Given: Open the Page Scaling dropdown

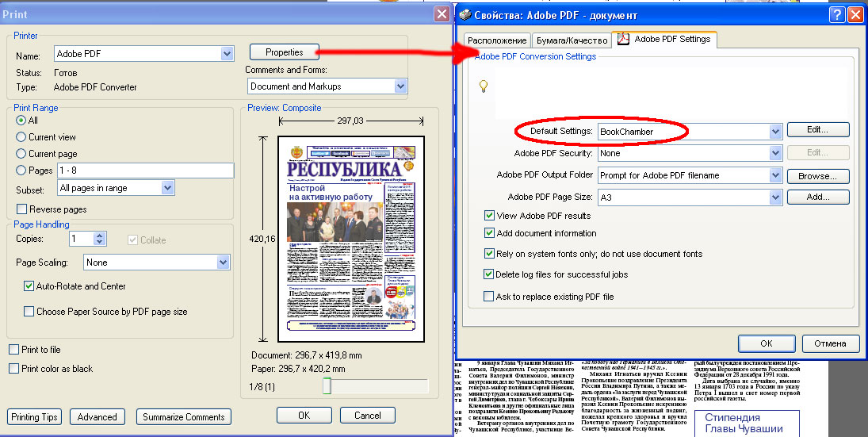Looking at the screenshot, I should pyautogui.click(x=223, y=262).
